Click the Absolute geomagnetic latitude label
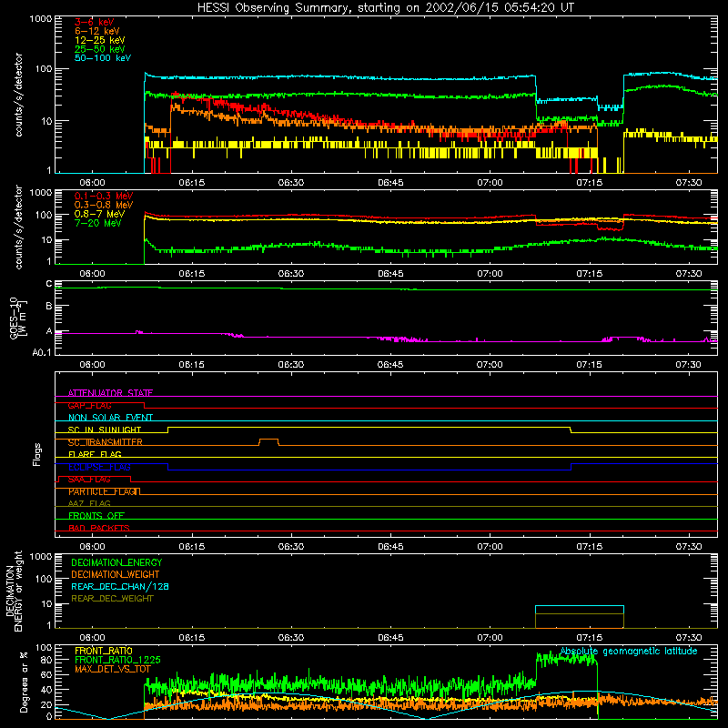Viewport: 728px width, 728px height. tap(629, 651)
